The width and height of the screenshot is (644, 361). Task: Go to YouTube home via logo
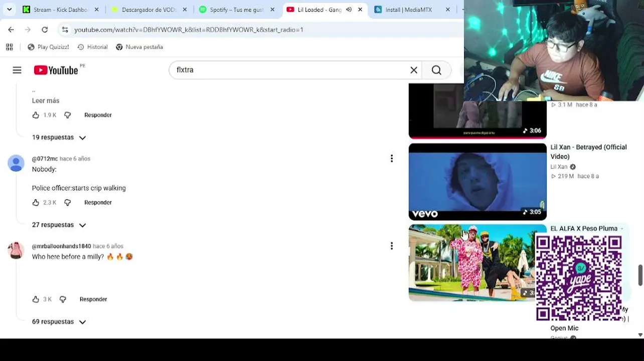coord(56,70)
